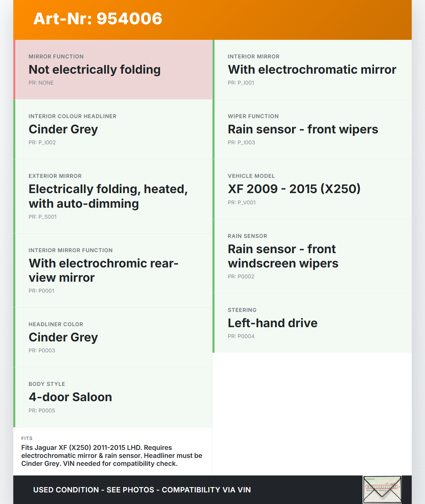This screenshot has width=425, height=504.
Task: Click the 'PR: NONE' code label
Action: [41, 83]
